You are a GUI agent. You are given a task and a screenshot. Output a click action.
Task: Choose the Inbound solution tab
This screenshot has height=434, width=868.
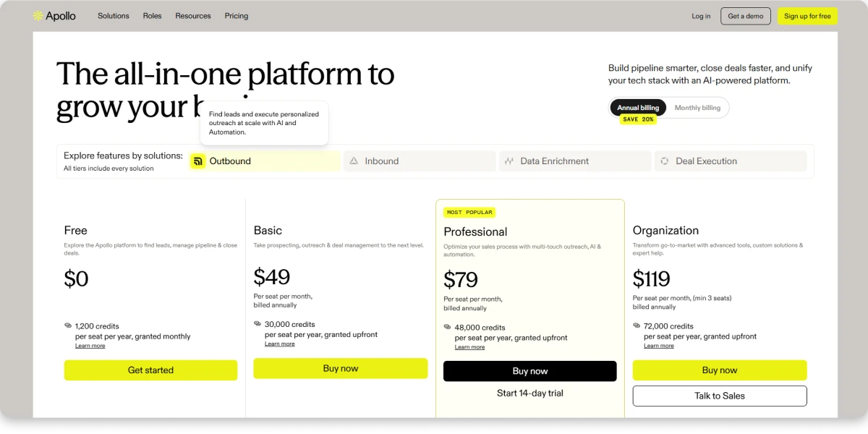pos(420,161)
